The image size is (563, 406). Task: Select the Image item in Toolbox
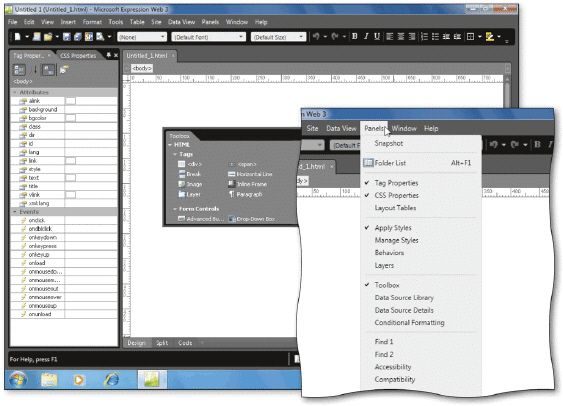tap(190, 184)
